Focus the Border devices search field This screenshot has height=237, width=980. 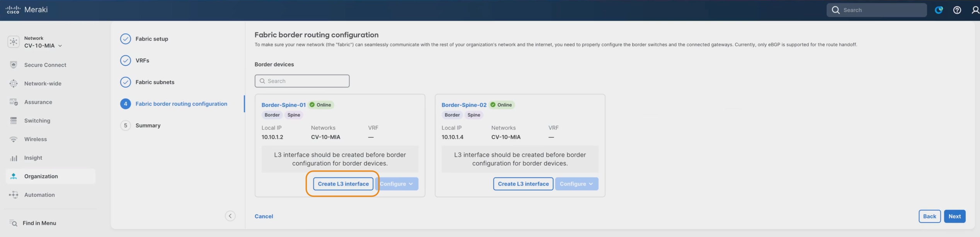(x=302, y=81)
